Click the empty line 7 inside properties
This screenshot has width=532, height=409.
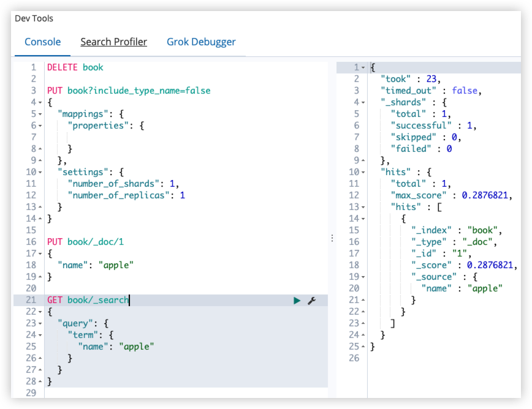tap(186, 137)
